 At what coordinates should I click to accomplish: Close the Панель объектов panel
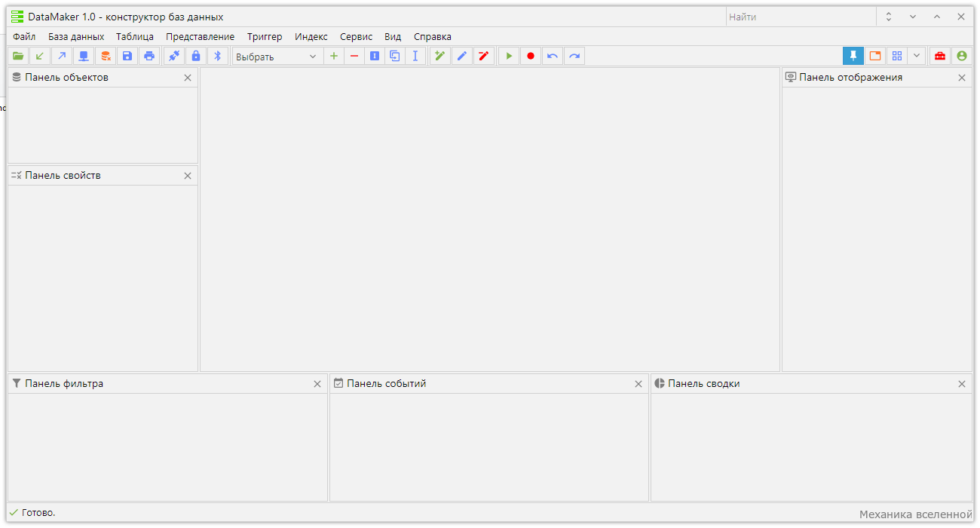188,78
